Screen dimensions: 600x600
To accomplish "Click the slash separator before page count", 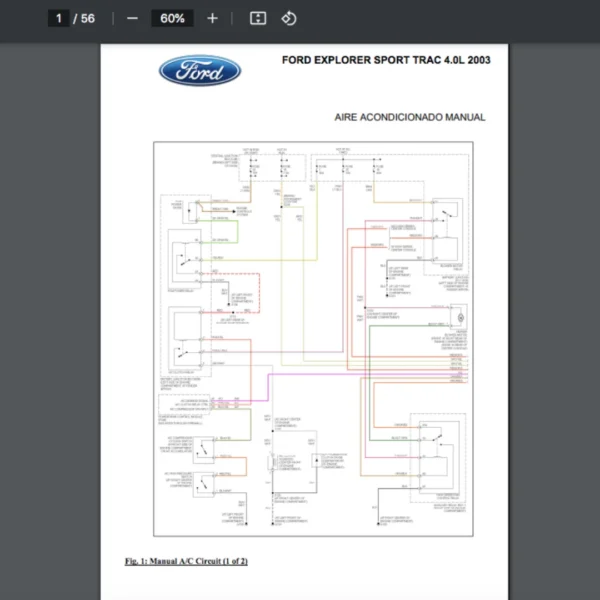I will (x=75, y=18).
